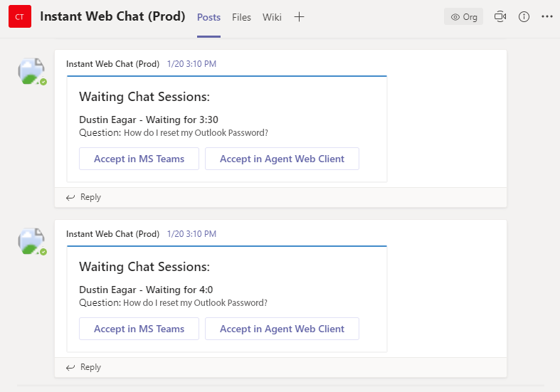Viewport: 560px width, 392px height.
Task: Open the More options ellipsis menu
Action: [x=547, y=16]
